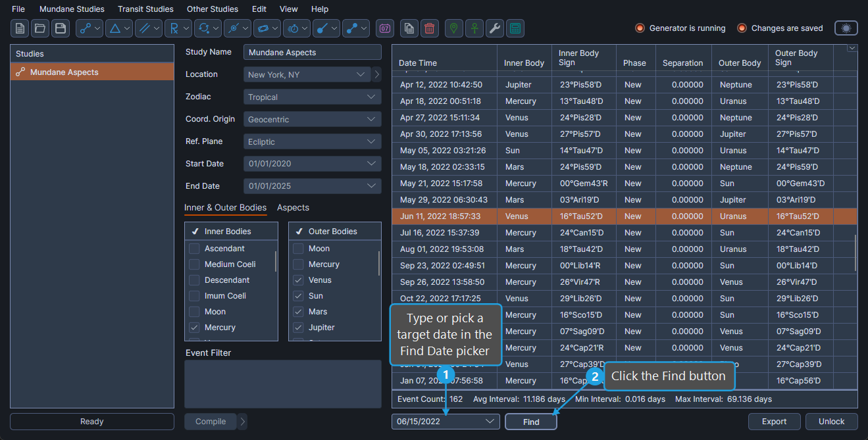Enable the Medium Coeli checkbox
The width and height of the screenshot is (868, 440).
(194, 264)
